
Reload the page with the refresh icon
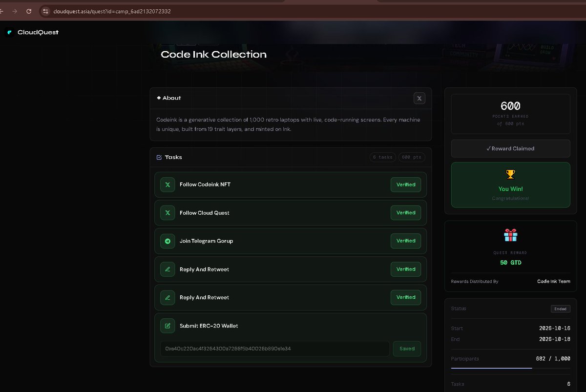pos(29,11)
